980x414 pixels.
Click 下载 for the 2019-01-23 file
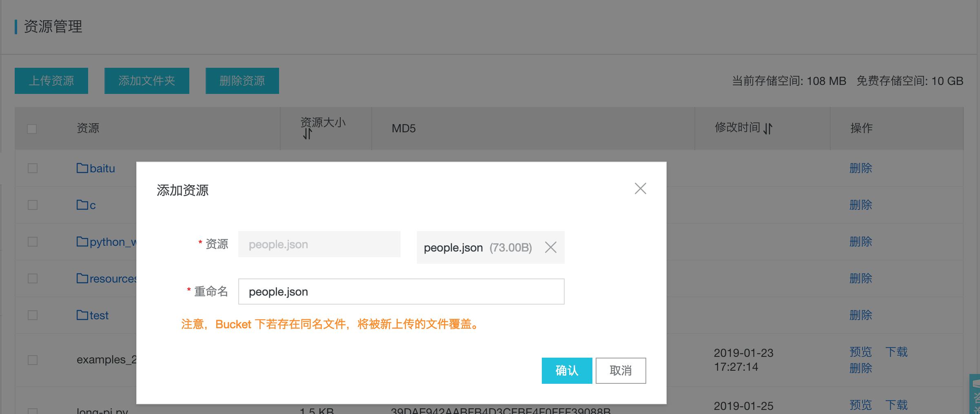click(x=896, y=352)
